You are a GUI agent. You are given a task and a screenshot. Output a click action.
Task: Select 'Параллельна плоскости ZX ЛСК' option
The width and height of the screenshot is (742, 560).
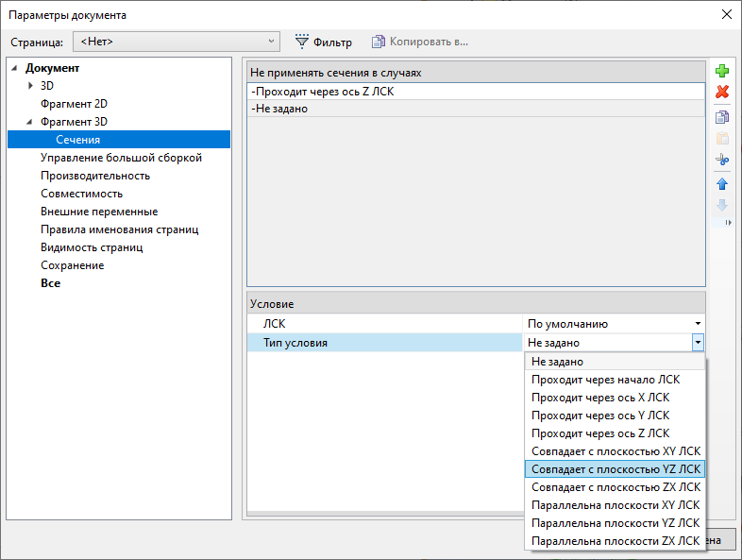click(616, 541)
